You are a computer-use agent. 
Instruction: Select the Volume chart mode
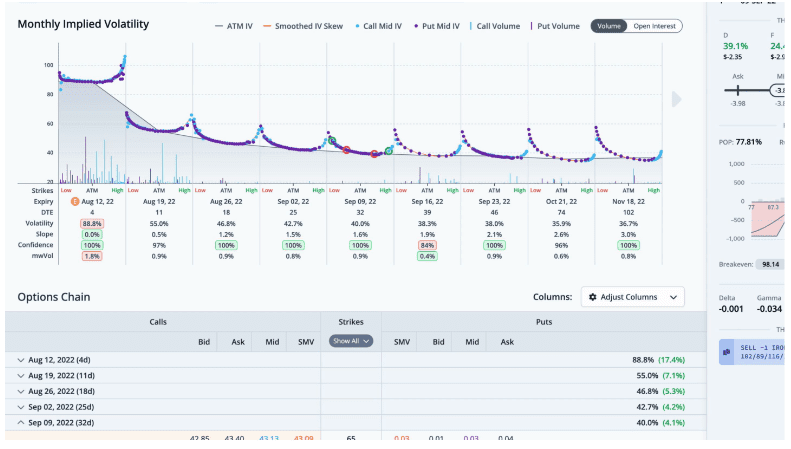609,26
